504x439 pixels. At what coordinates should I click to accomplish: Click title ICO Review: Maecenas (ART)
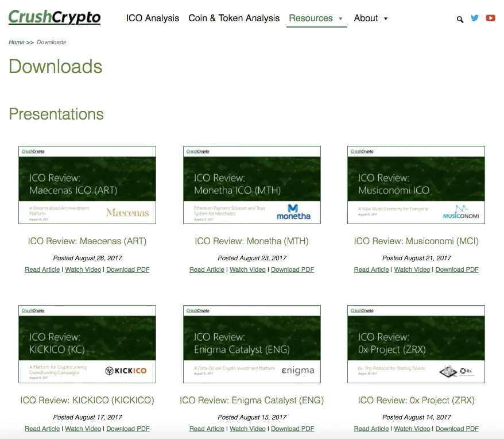coord(87,241)
